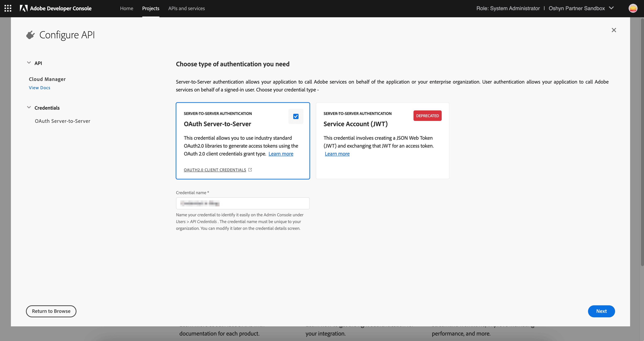
Task: Focus the Credential name input field
Action: pyautogui.click(x=243, y=203)
